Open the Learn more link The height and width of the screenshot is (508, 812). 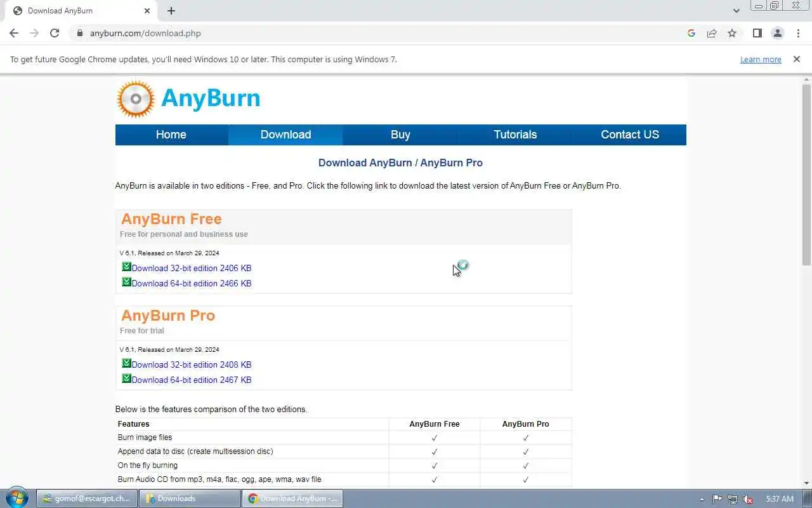761,59
